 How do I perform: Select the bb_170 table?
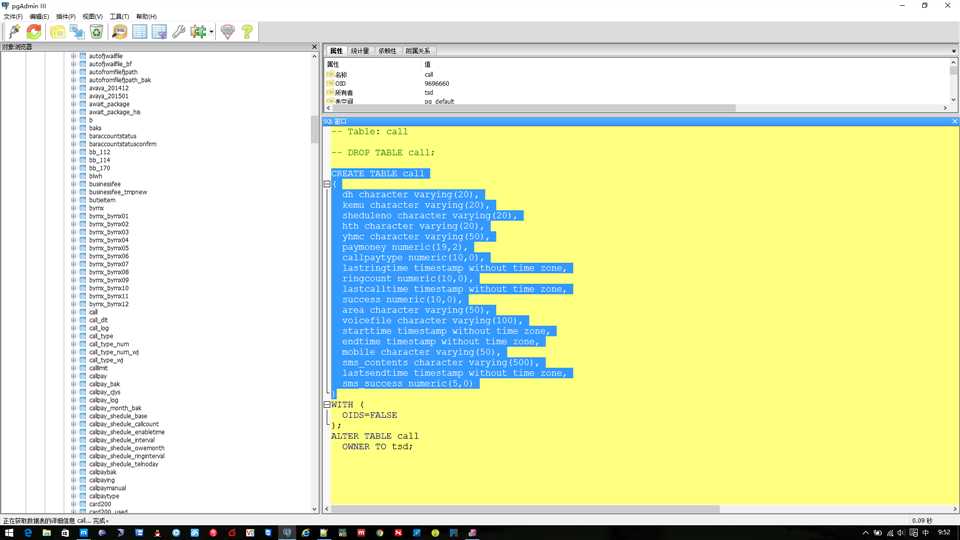pos(100,168)
